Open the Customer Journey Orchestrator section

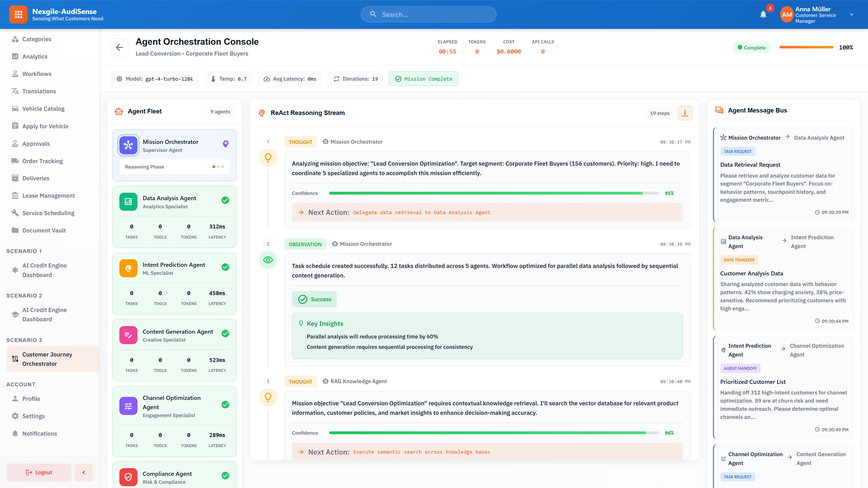click(47, 359)
